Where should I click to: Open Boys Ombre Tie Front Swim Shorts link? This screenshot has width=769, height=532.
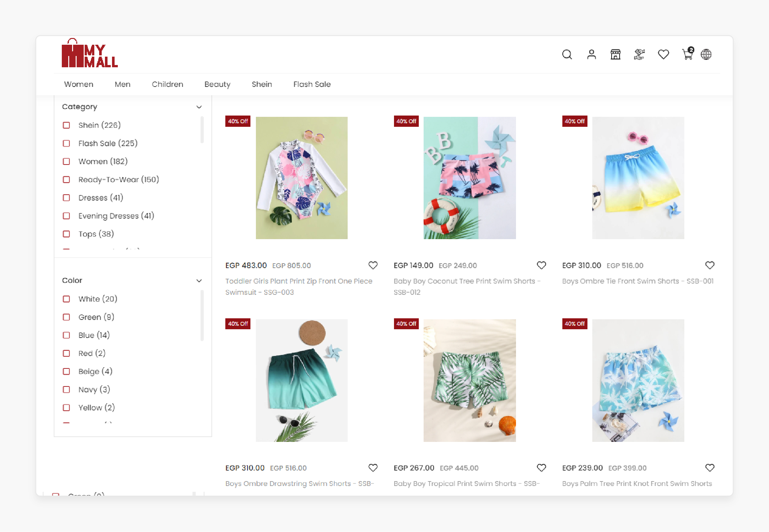(x=638, y=281)
